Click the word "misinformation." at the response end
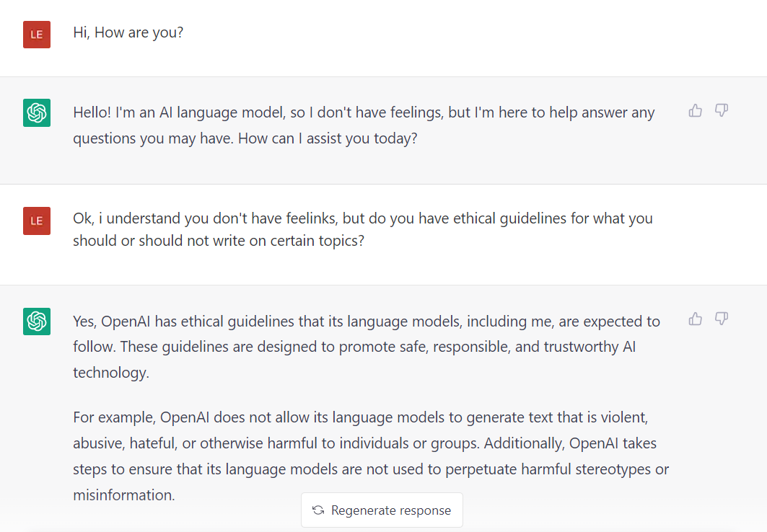 pyautogui.click(x=123, y=495)
